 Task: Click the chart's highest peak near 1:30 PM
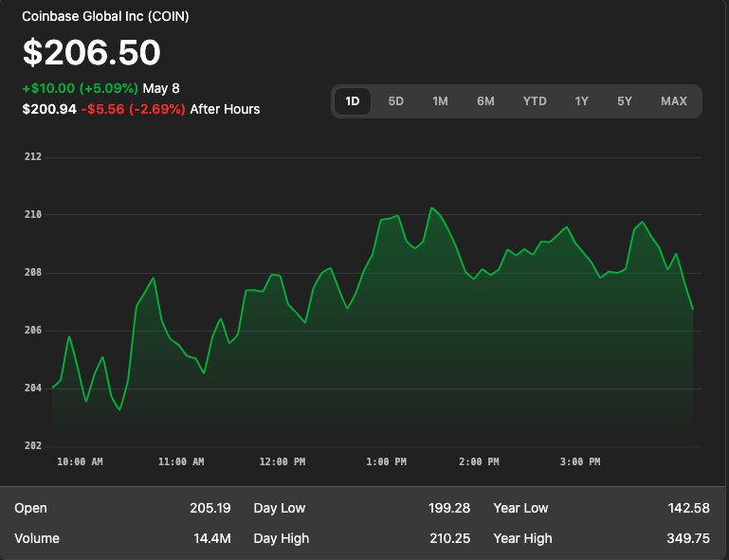tap(431, 208)
